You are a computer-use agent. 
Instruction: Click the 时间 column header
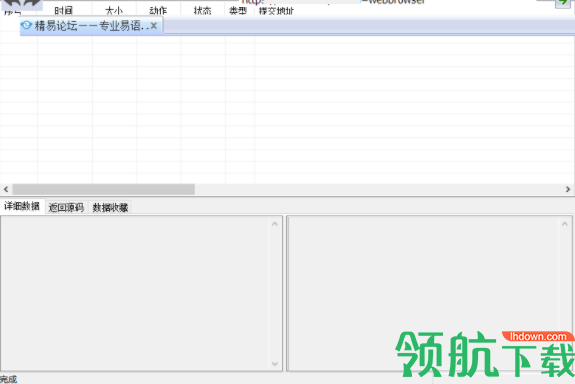[64, 11]
